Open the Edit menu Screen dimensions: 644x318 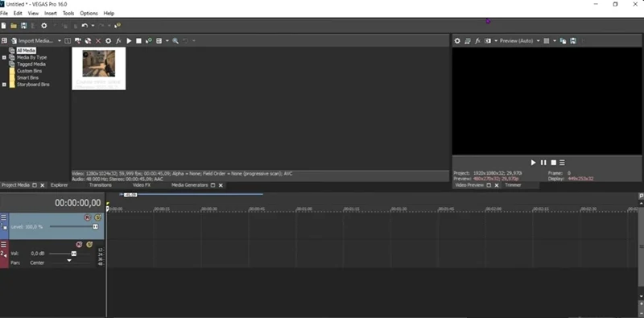click(x=18, y=13)
